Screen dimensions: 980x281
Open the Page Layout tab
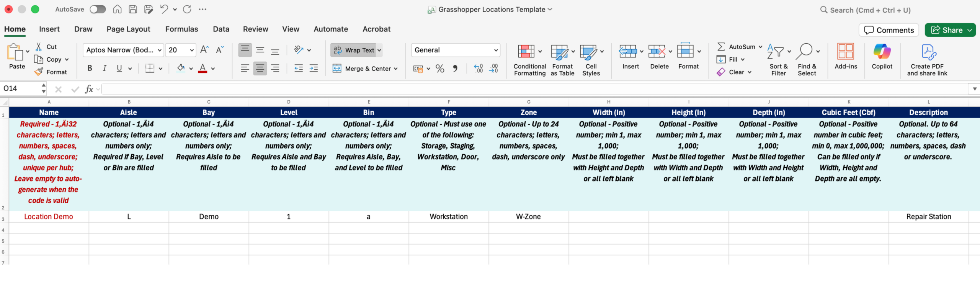[x=128, y=29]
